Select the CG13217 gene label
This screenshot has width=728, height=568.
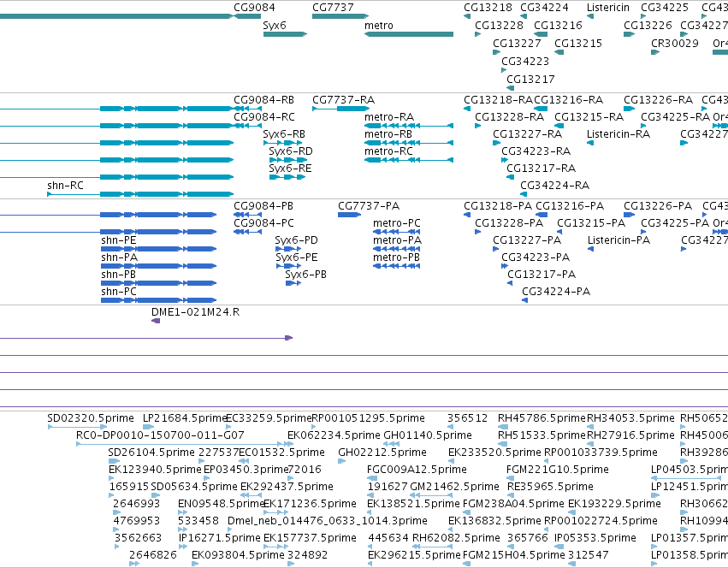[x=530, y=79]
